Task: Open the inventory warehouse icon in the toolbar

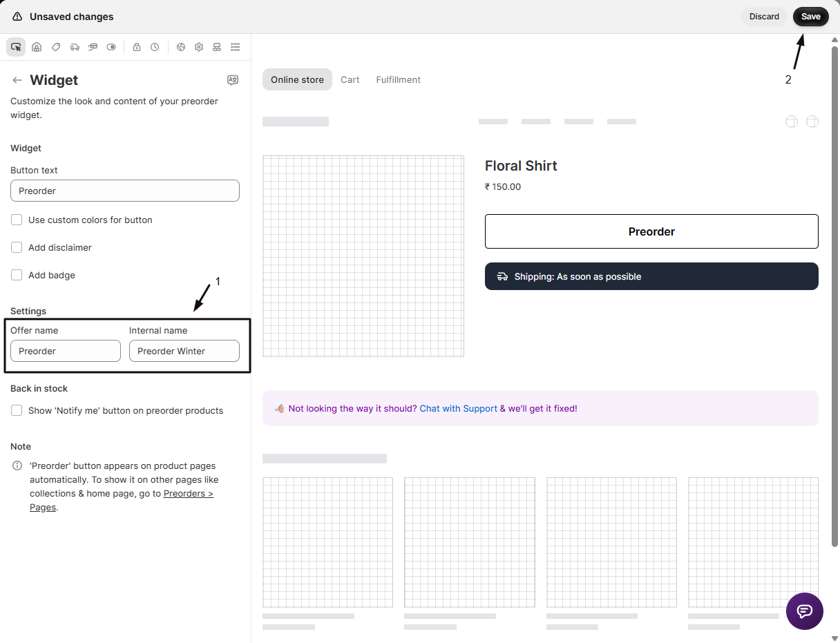Action: click(37, 47)
